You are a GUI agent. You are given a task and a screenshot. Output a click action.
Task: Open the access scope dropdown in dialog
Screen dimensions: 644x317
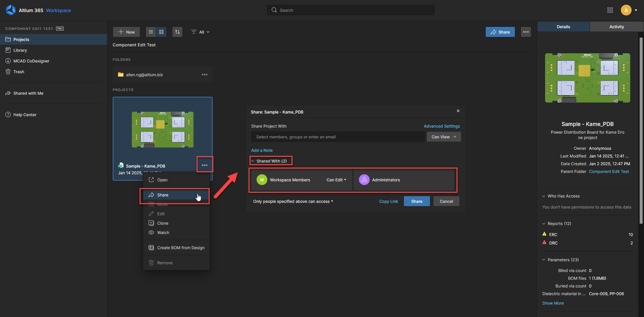pyautogui.click(x=293, y=201)
